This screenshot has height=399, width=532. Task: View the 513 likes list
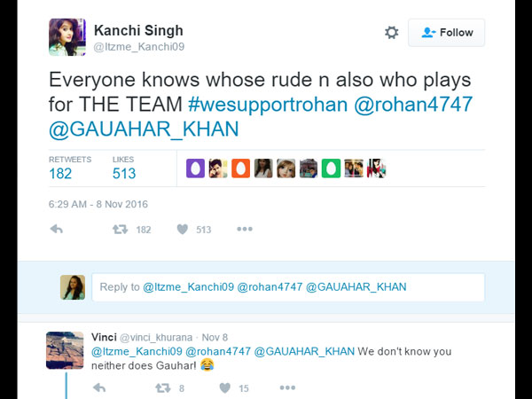click(124, 173)
